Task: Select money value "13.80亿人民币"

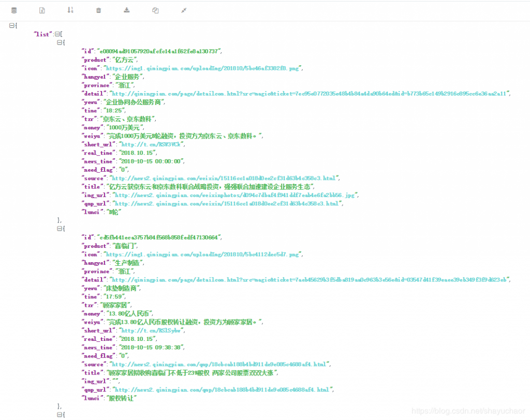Action: coord(129,313)
